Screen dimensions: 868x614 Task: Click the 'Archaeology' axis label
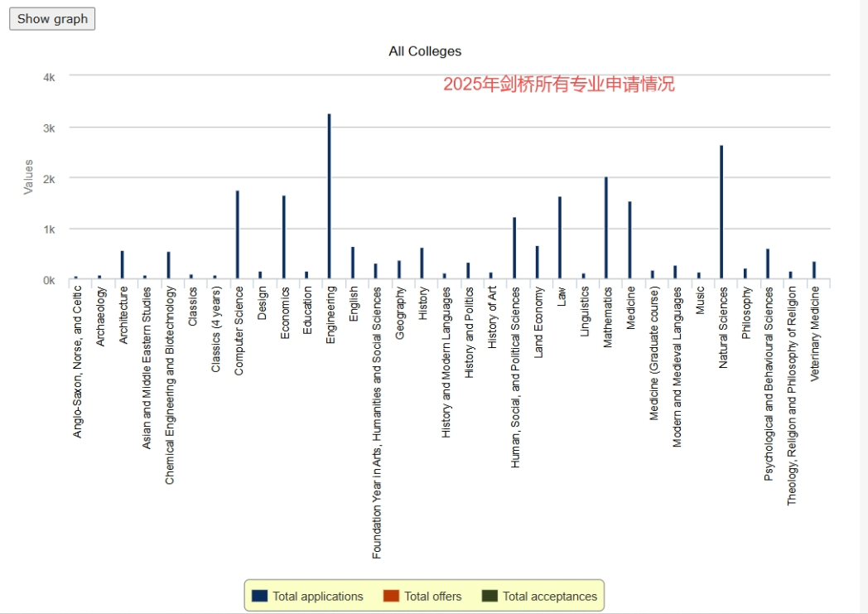[x=100, y=317]
